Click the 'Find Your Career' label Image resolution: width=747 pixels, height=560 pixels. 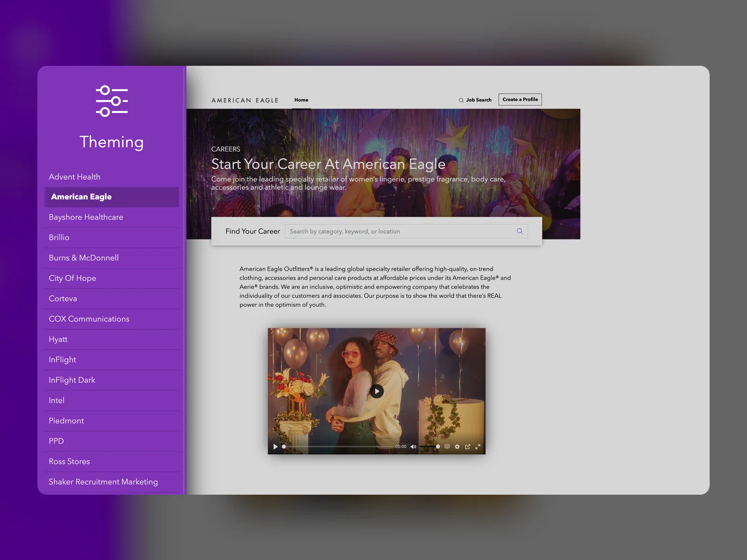click(253, 231)
